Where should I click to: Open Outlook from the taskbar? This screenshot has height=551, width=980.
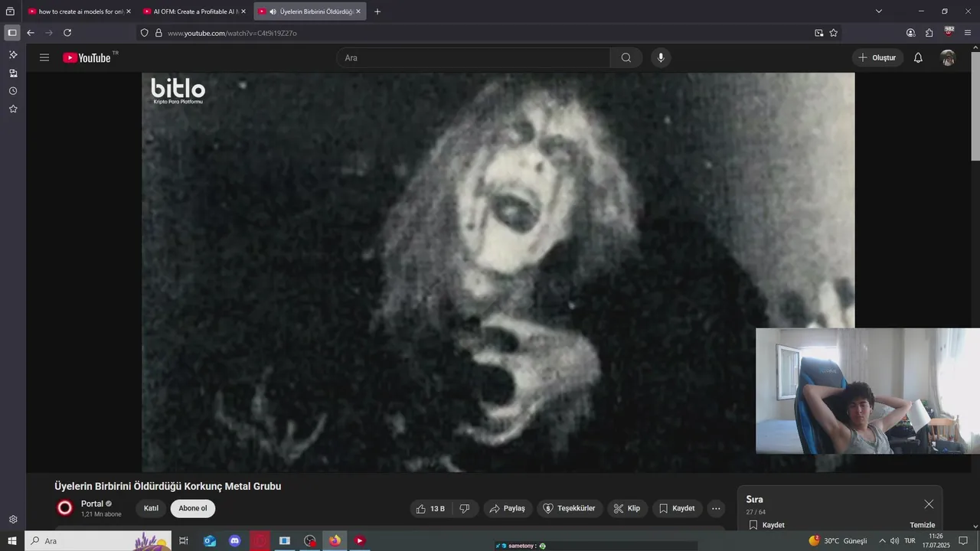click(210, 541)
